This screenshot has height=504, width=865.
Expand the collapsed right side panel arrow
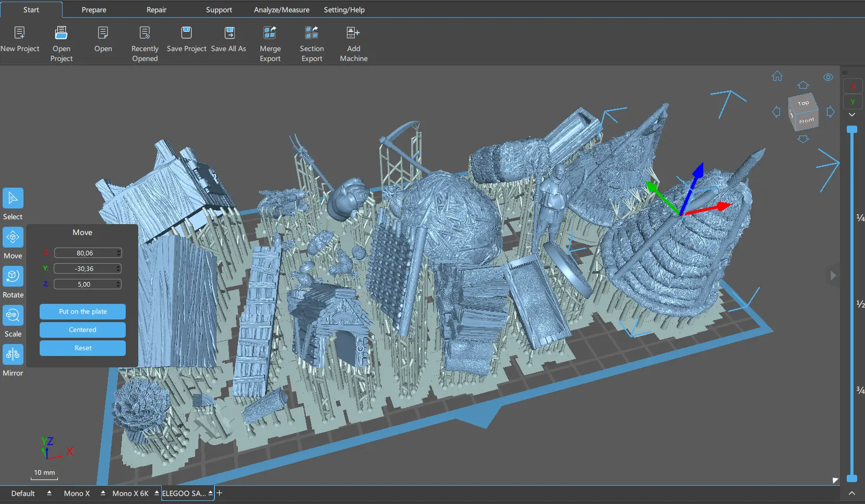[x=833, y=275]
